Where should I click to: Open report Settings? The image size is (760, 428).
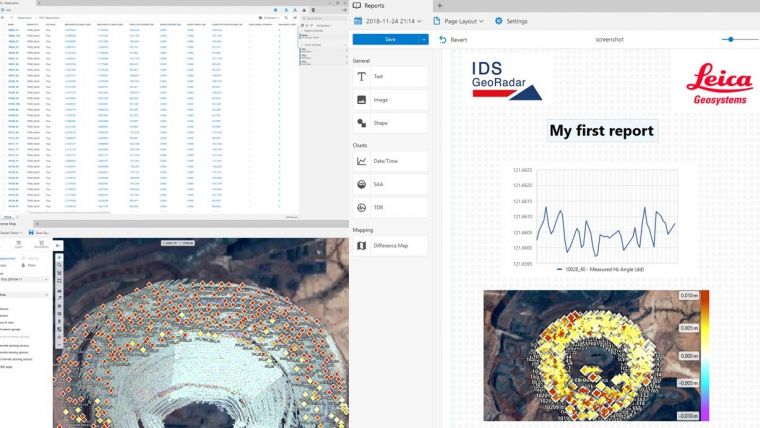(517, 21)
